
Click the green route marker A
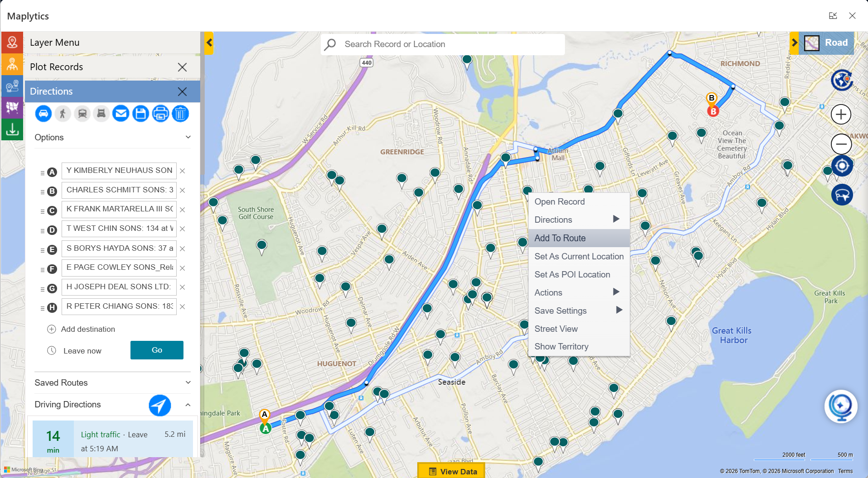tap(265, 428)
